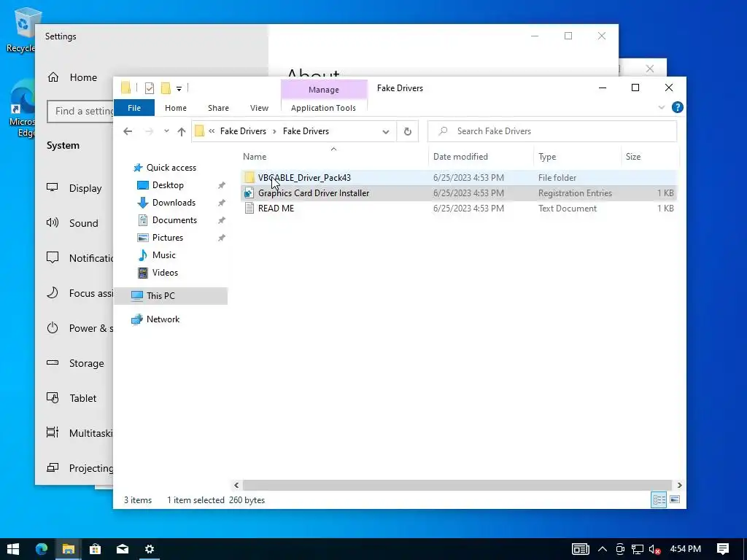Click the Manage contextual tab
Image resolution: width=747 pixels, height=560 pixels.
324,90
